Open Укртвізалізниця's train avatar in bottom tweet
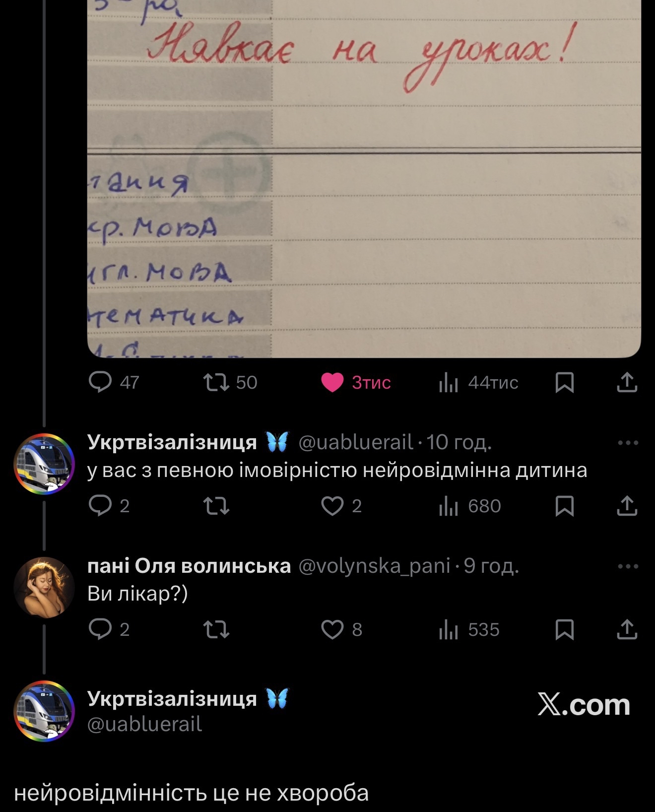This screenshot has width=655, height=812. pyautogui.click(x=44, y=711)
